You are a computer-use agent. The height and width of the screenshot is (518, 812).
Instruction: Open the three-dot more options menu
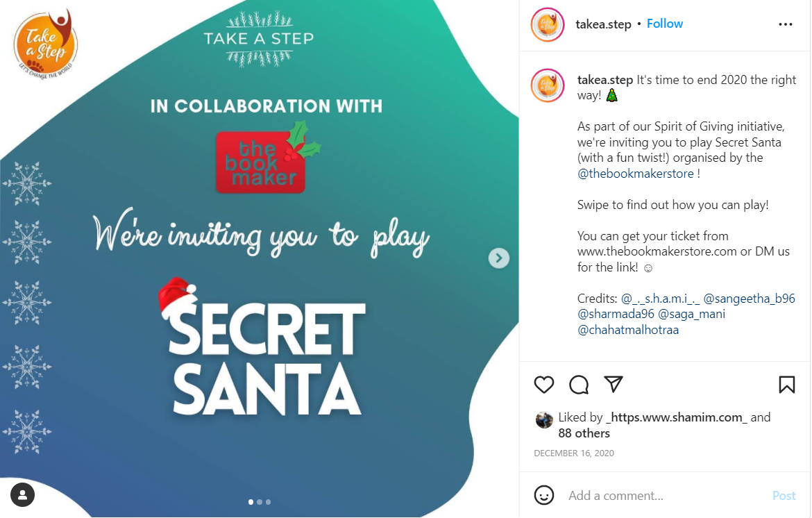coord(786,24)
